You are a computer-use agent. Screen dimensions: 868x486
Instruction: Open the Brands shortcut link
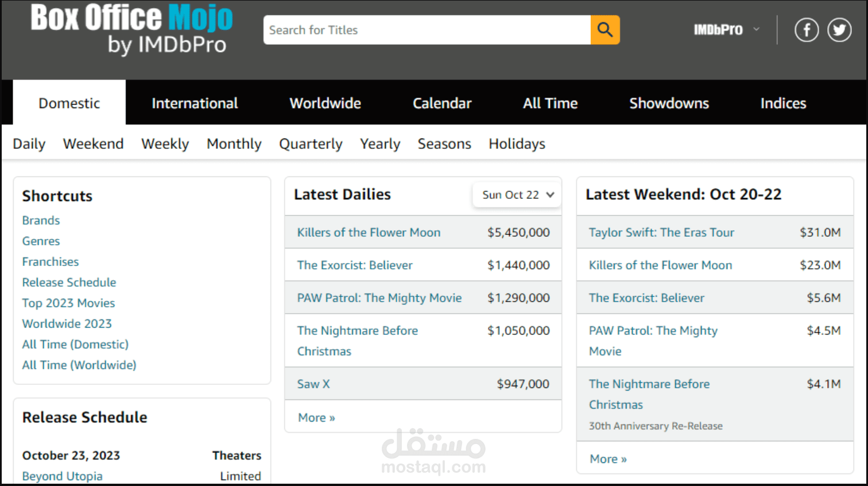pos(41,221)
